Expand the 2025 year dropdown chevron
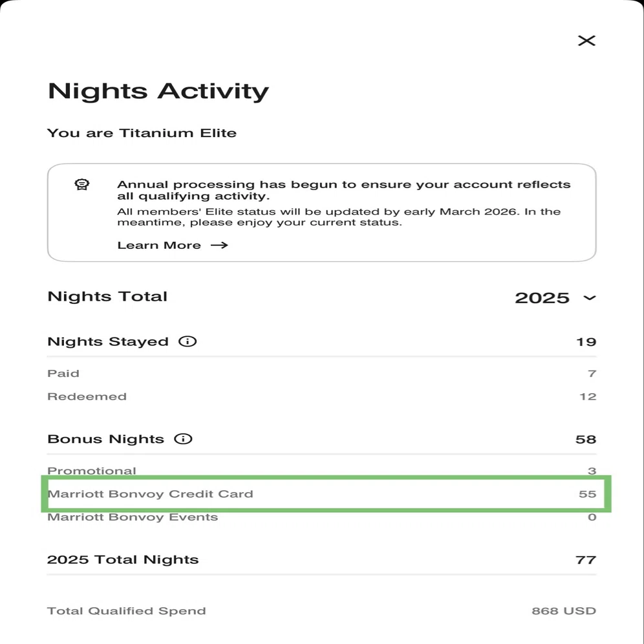644x644 pixels. [590, 298]
